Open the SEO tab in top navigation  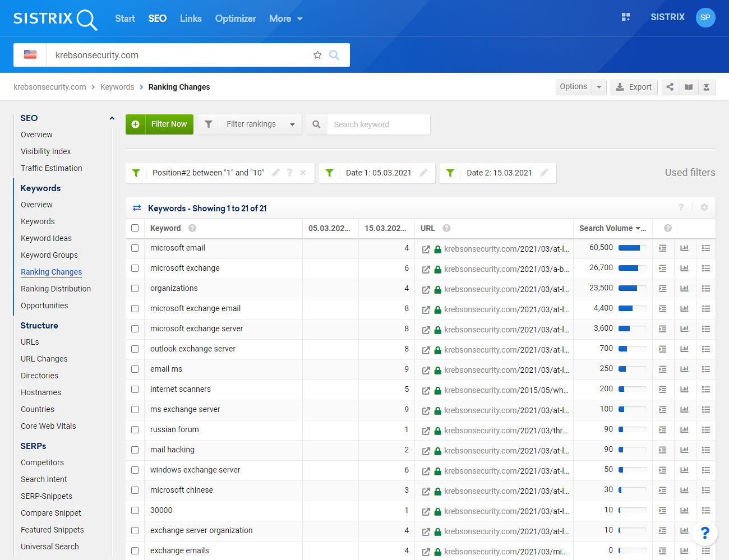tap(158, 18)
